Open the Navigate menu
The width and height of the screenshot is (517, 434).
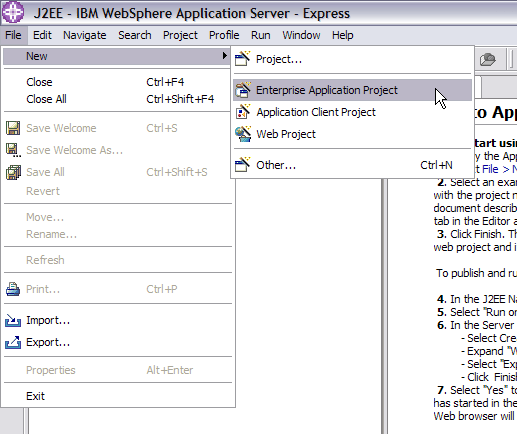(x=85, y=35)
